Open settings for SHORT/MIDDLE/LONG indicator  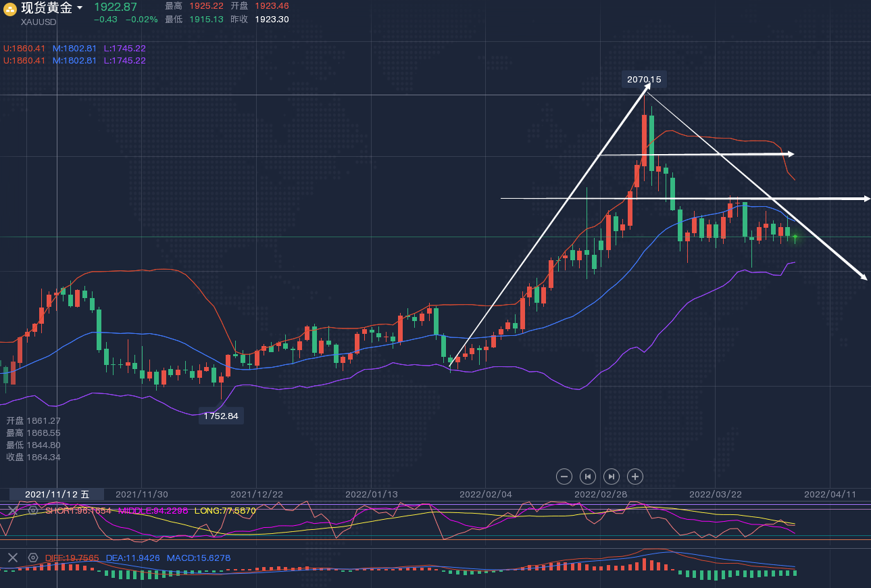[x=33, y=510]
